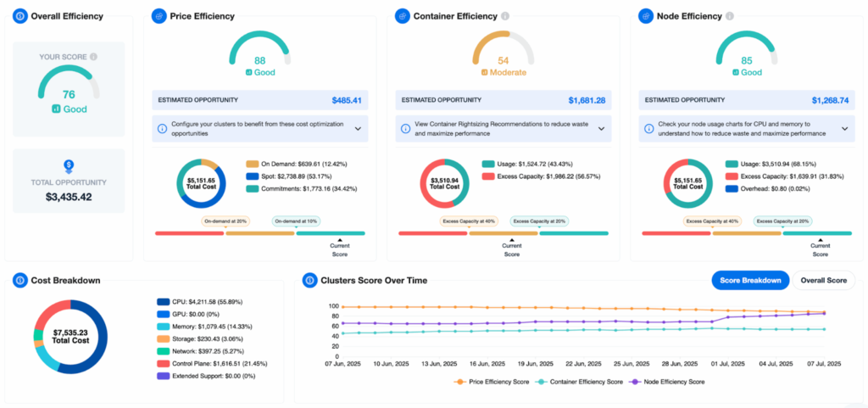The height and width of the screenshot is (408, 868).
Task: Expand the node usage charts message
Action: (x=845, y=129)
